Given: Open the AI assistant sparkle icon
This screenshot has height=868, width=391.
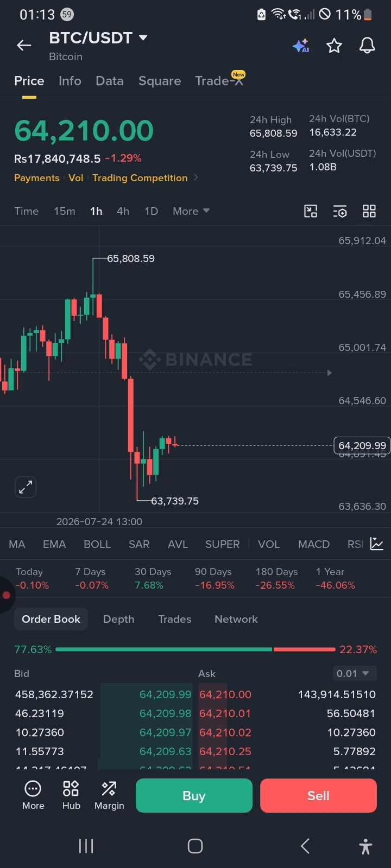Looking at the screenshot, I should [x=301, y=46].
